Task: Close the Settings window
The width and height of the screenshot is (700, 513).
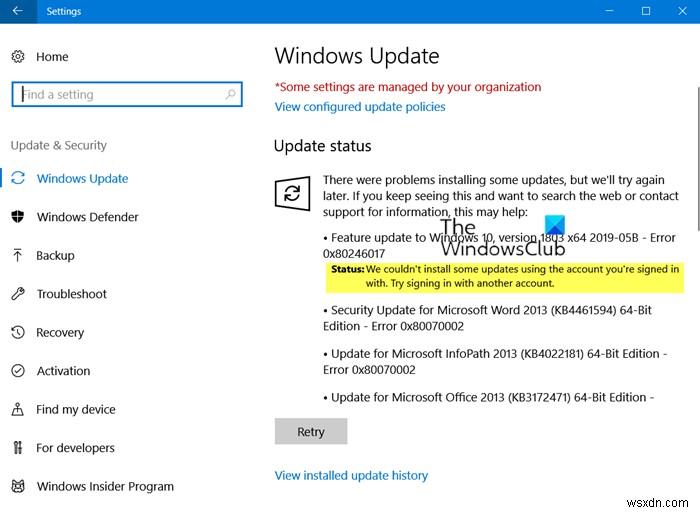Action: click(x=682, y=11)
